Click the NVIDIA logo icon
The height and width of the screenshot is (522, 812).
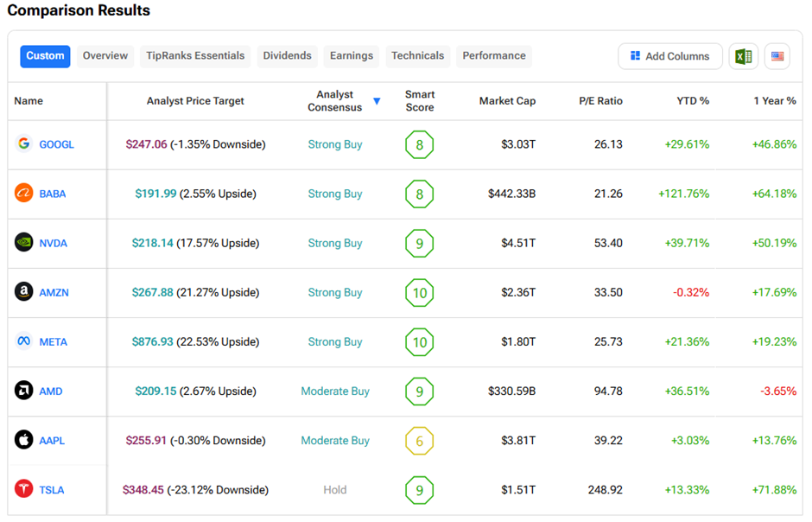coord(24,243)
